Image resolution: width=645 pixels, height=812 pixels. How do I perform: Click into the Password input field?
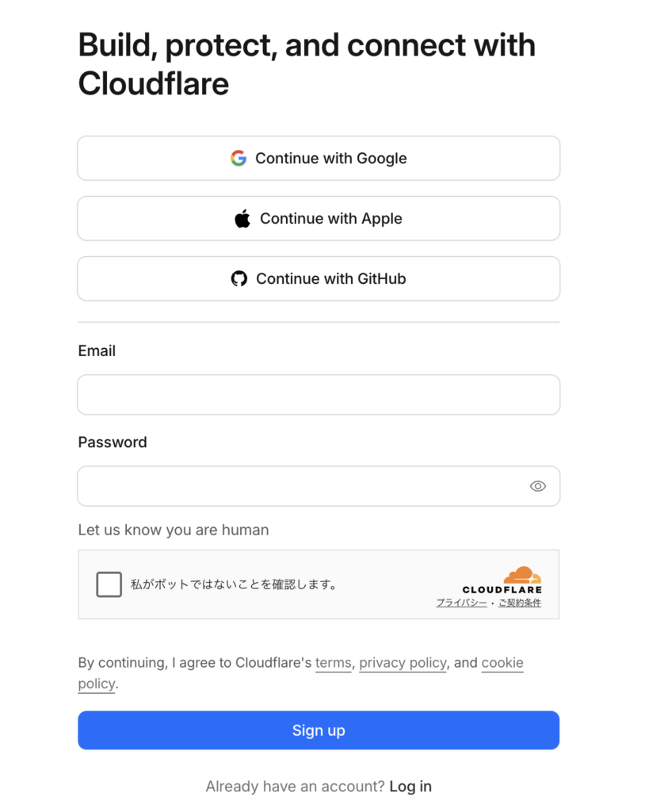point(301,486)
